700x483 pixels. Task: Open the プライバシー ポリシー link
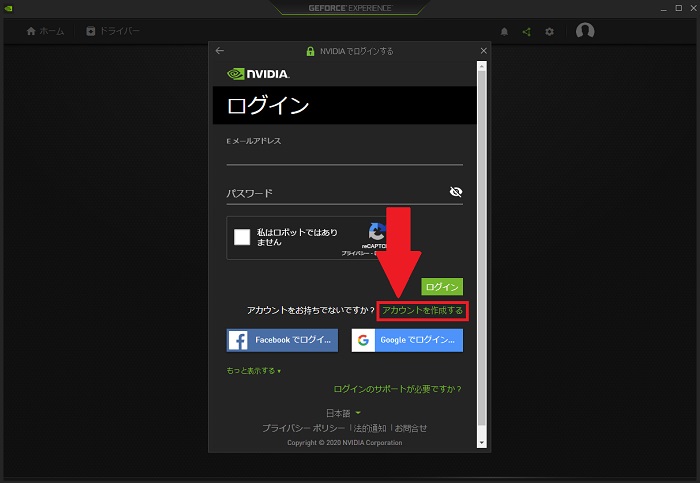tap(304, 428)
